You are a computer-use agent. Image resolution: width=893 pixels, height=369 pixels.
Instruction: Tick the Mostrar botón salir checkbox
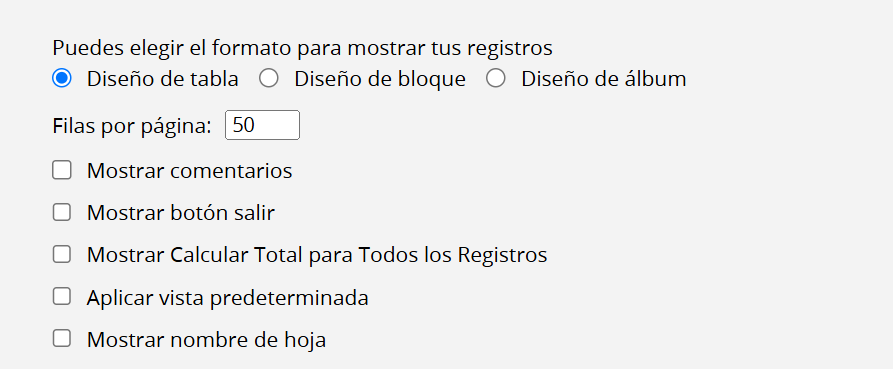pyautogui.click(x=62, y=212)
